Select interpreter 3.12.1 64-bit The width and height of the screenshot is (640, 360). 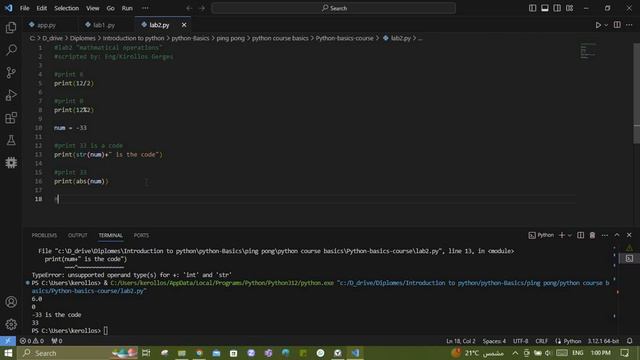(x=603, y=341)
